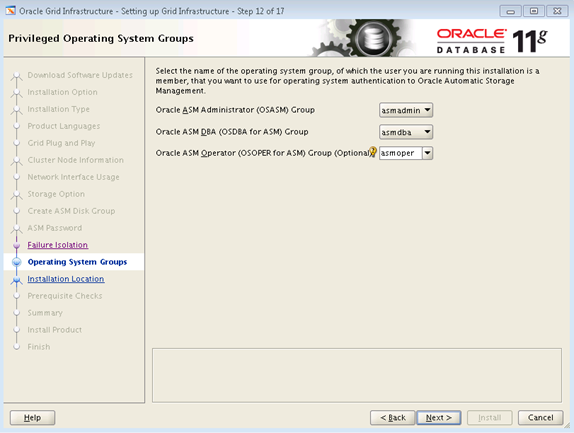Expand the asmoper dropdown arrow

pyautogui.click(x=427, y=153)
